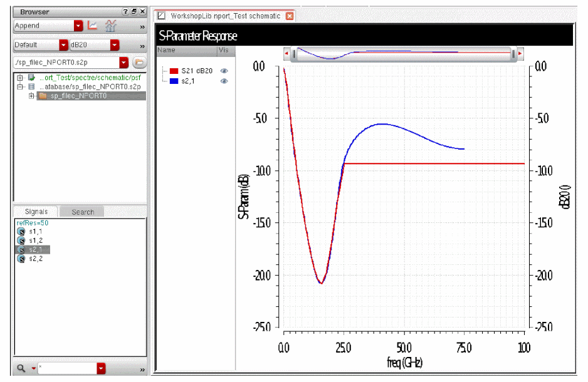Click the waveform calculator icon
This screenshot has height=382, width=588.
111,26
